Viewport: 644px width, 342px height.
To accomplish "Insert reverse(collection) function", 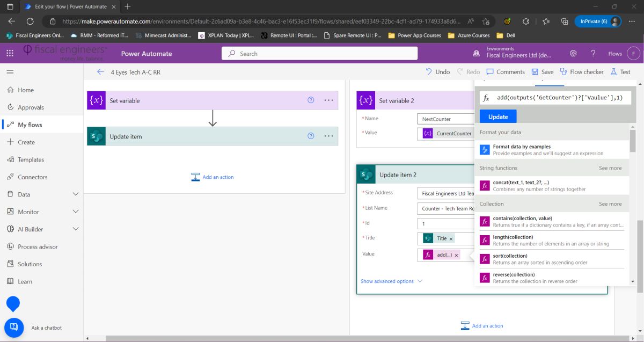I will [552, 278].
